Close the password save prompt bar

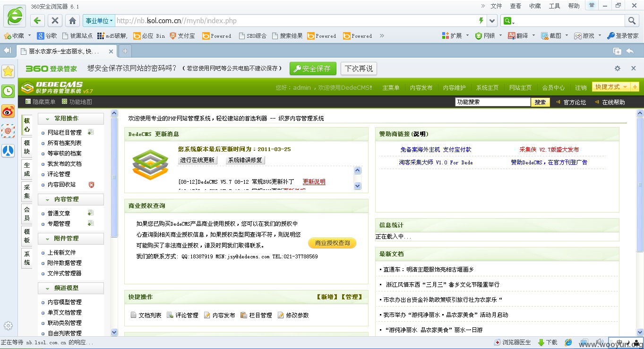point(634,68)
